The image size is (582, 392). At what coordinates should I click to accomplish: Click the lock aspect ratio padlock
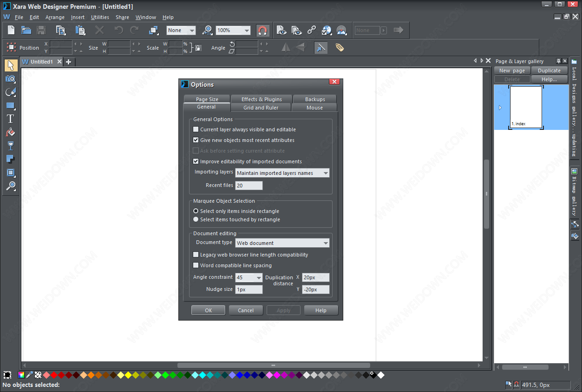pos(198,47)
